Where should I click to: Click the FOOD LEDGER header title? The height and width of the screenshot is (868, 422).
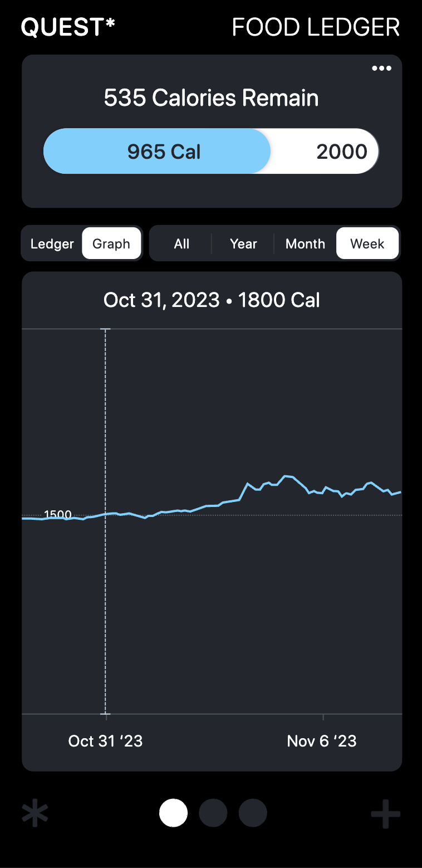point(316,27)
